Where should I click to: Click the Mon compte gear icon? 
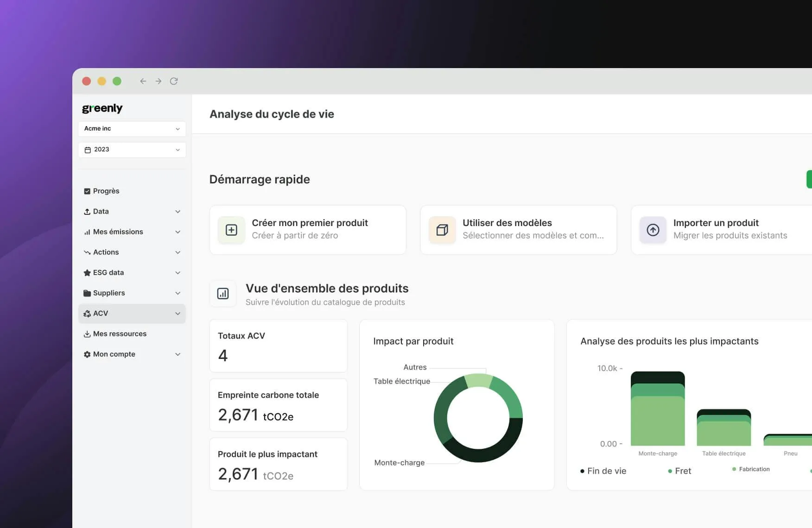tap(87, 354)
